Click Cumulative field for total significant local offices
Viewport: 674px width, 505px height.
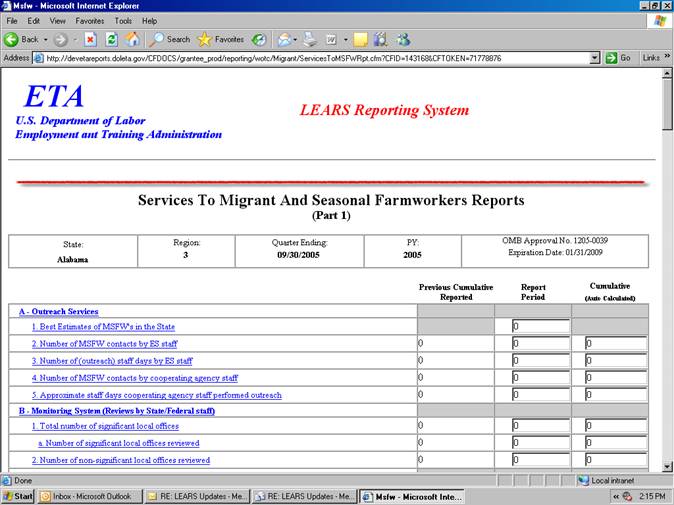tap(616, 426)
